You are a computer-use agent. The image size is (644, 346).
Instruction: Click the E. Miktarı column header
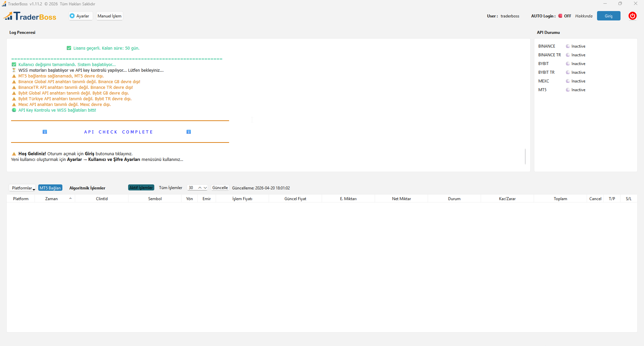(x=348, y=199)
